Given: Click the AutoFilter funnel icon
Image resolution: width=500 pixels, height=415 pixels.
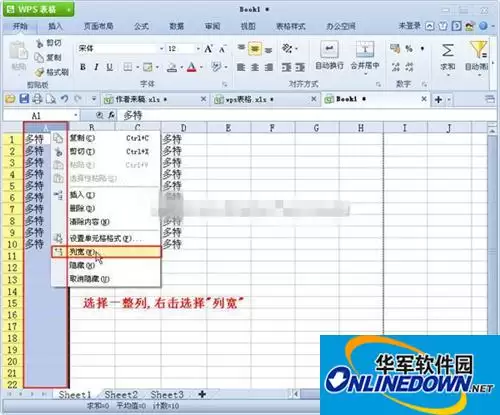Looking at the screenshot, I should pyautogui.click(x=479, y=50).
